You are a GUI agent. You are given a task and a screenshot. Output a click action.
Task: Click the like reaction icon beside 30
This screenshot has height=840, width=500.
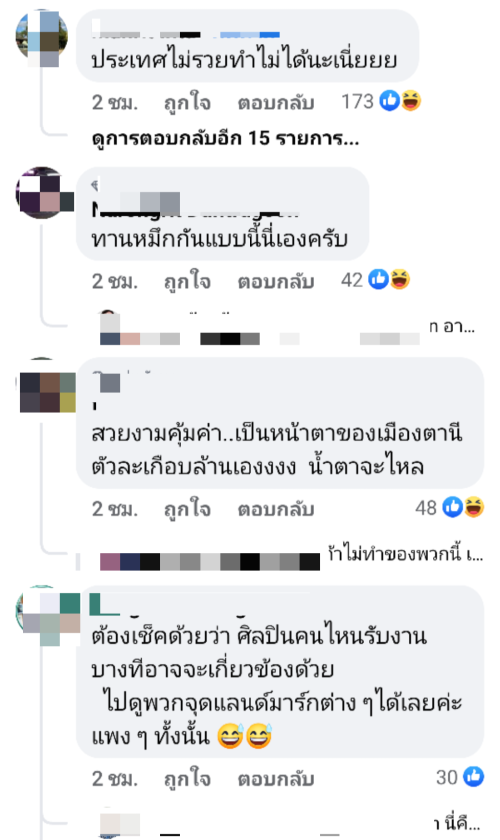(x=474, y=777)
